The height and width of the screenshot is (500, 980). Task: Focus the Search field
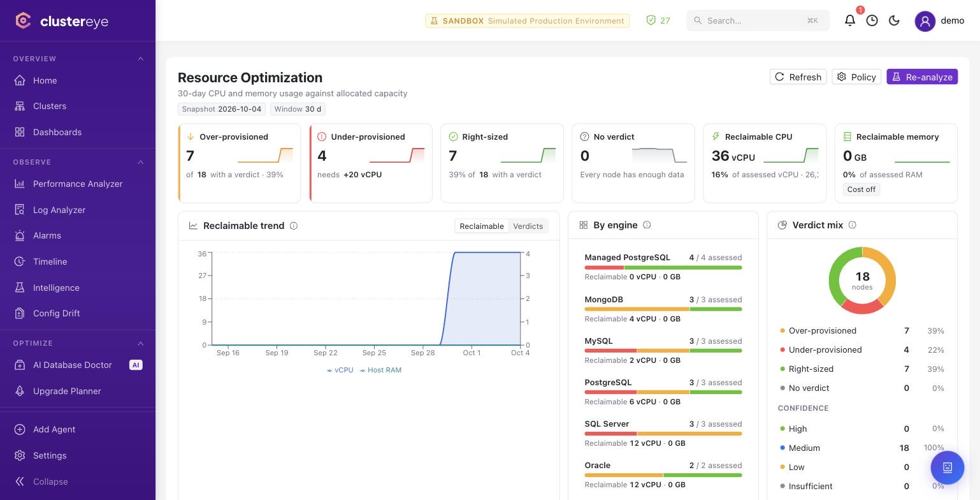pyautogui.click(x=758, y=20)
